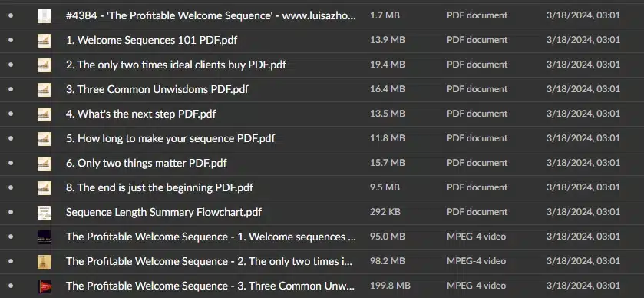Image resolution: width=644 pixels, height=298 pixels.
Task: Open 2. The only two times ideal clients buy PDF.pdf
Action: 176,65
